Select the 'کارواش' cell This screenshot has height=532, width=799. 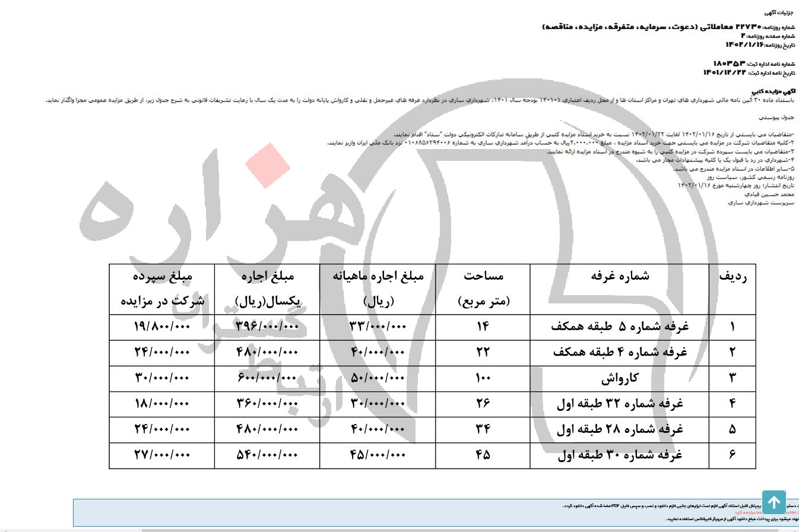(620, 378)
